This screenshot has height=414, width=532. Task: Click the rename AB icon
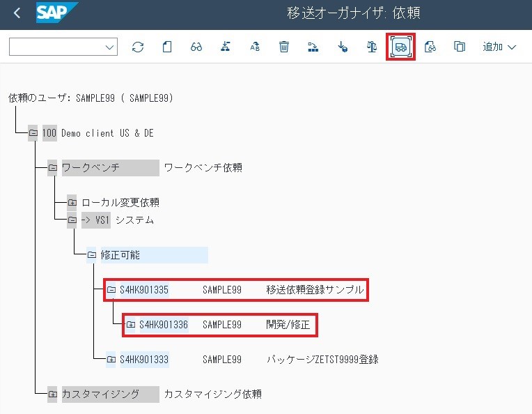click(x=255, y=47)
